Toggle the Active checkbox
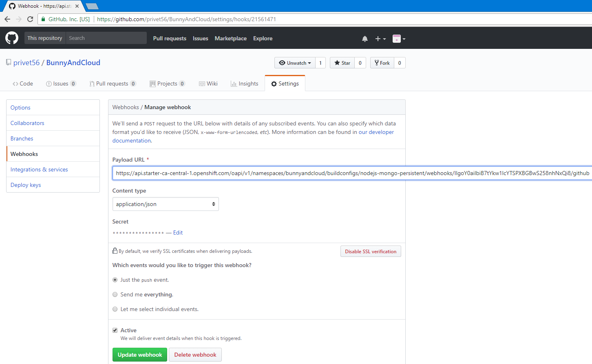Image resolution: width=592 pixels, height=364 pixels. pyautogui.click(x=115, y=330)
